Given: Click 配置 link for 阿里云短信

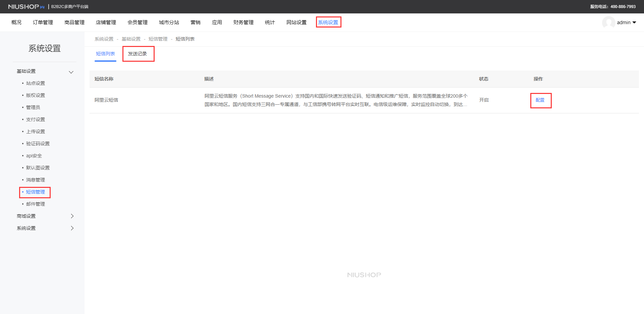Looking at the screenshot, I should (x=540, y=100).
